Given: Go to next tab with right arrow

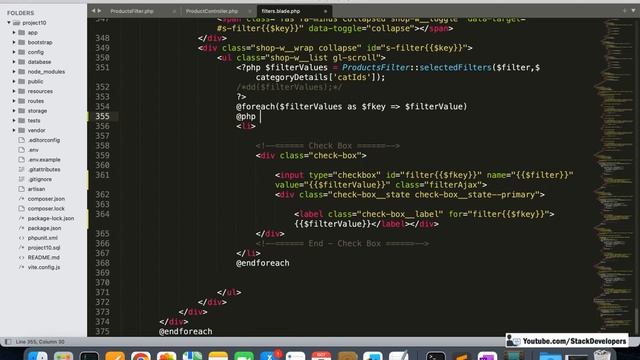Looking at the screenshot, I should click(100, 11).
